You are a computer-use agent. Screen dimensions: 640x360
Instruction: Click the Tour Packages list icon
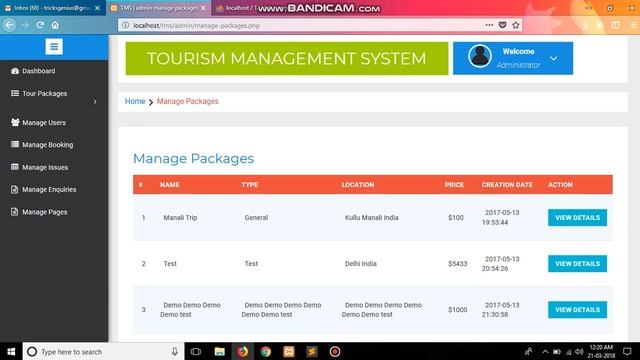coord(15,93)
